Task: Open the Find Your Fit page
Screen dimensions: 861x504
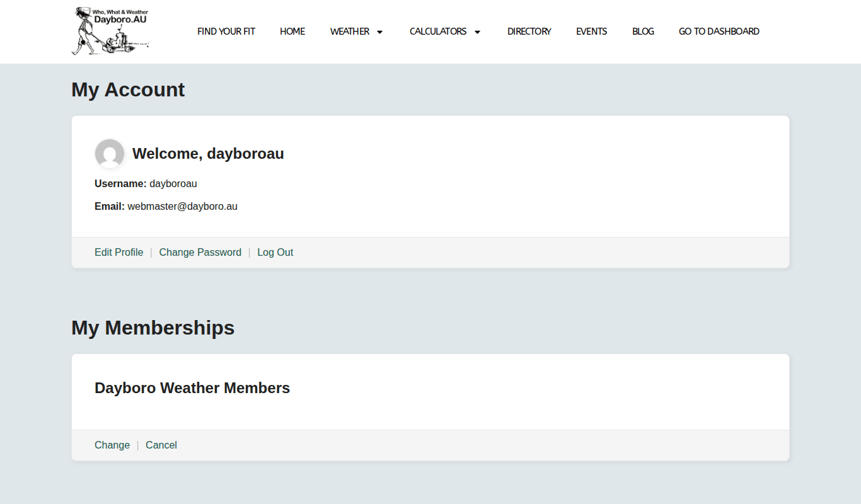Action: (226, 31)
